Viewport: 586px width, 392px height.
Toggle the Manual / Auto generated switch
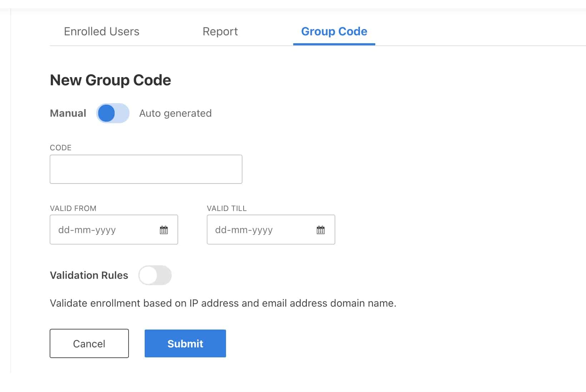click(x=113, y=113)
